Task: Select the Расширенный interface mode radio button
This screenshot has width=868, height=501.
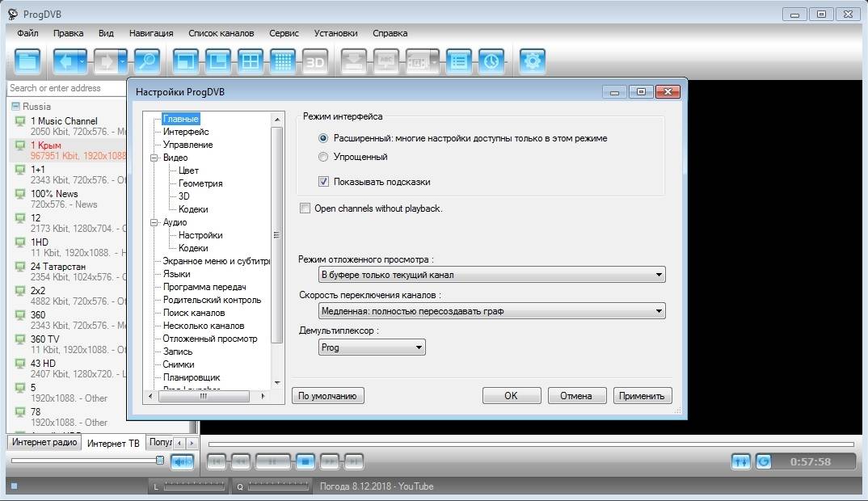Action: tap(323, 138)
